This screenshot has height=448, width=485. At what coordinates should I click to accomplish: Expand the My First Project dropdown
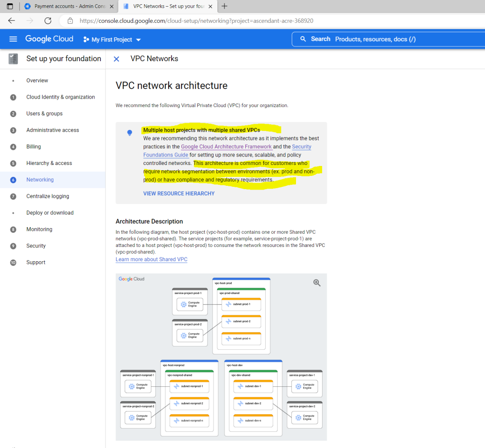point(138,40)
